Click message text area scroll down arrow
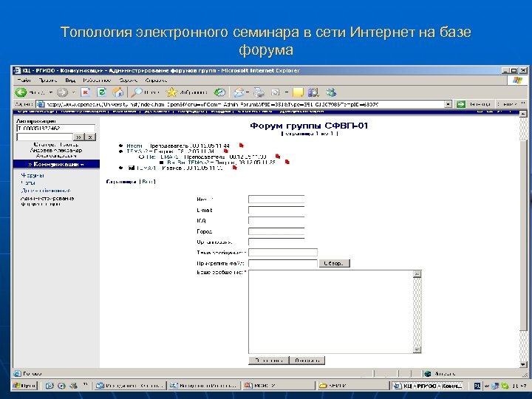Image resolution: width=532 pixels, height=399 pixels. [x=417, y=349]
